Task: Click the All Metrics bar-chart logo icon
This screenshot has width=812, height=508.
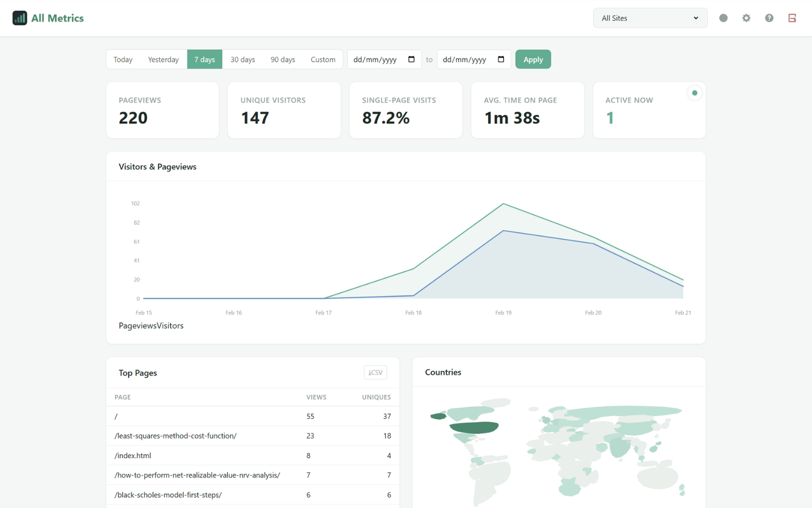Action: [x=20, y=18]
